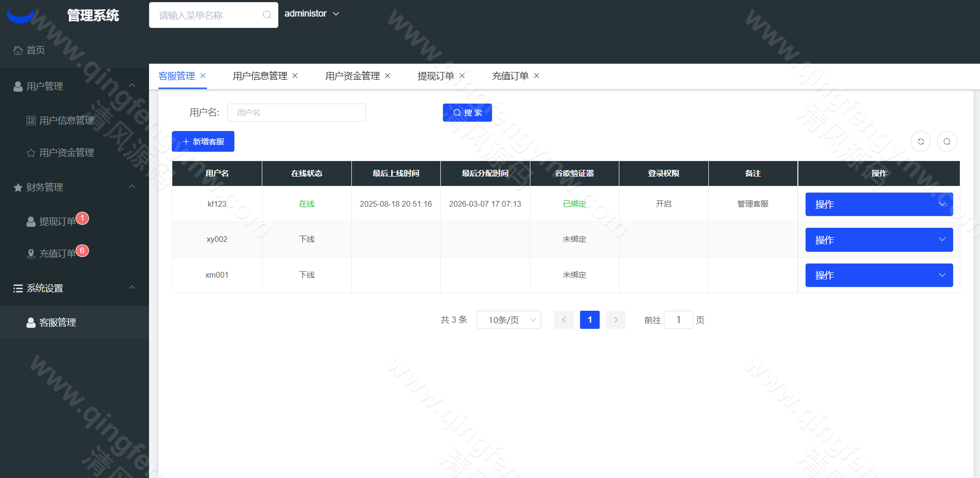This screenshot has height=478, width=980.
Task: Click the 管理客服 remark cell
Action: click(753, 204)
